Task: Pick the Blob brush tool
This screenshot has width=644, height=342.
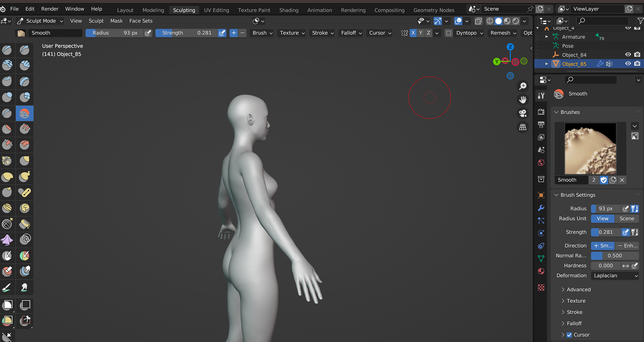Action: pyautogui.click(x=24, y=97)
